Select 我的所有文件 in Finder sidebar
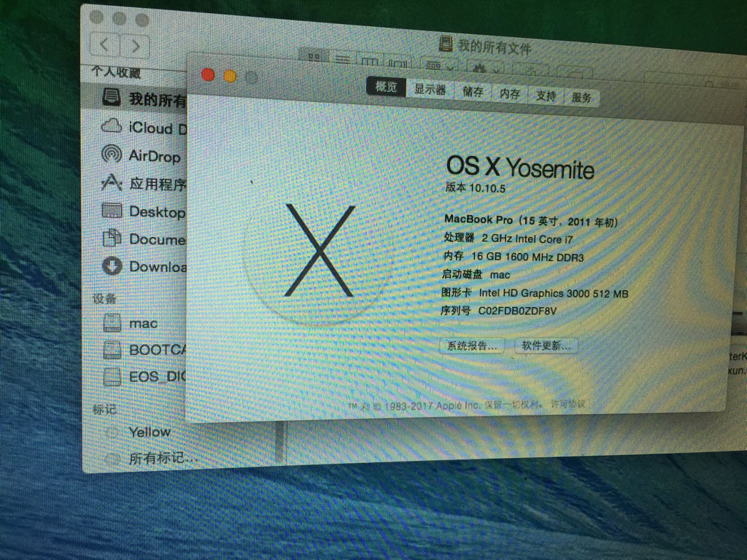747x560 pixels. point(135,98)
